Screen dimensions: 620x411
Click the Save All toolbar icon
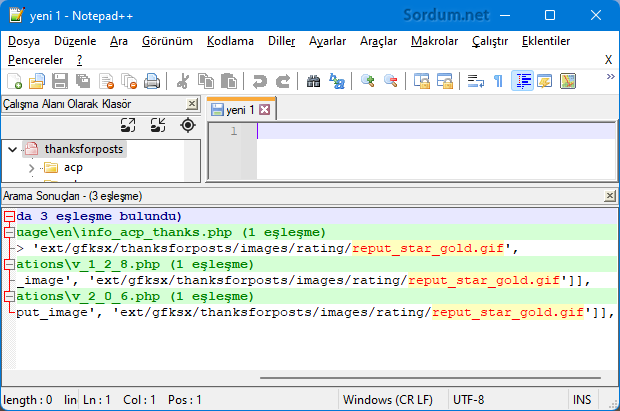point(83,81)
